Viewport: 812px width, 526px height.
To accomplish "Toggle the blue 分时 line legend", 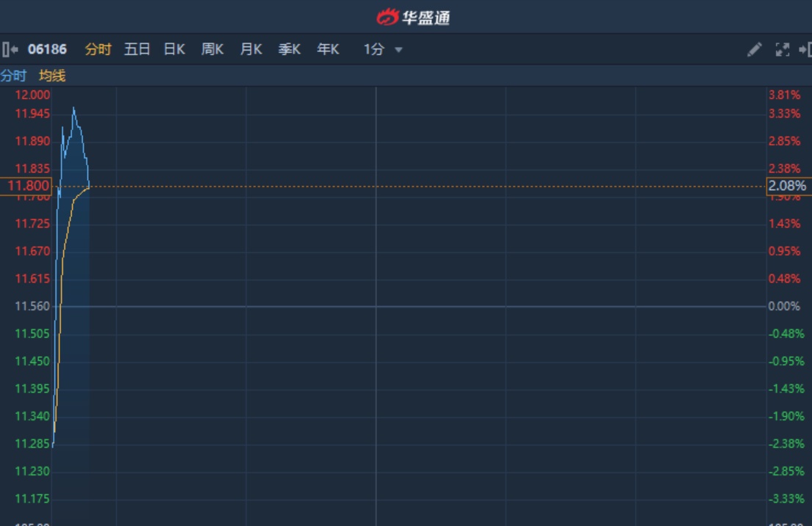I will coord(13,76).
